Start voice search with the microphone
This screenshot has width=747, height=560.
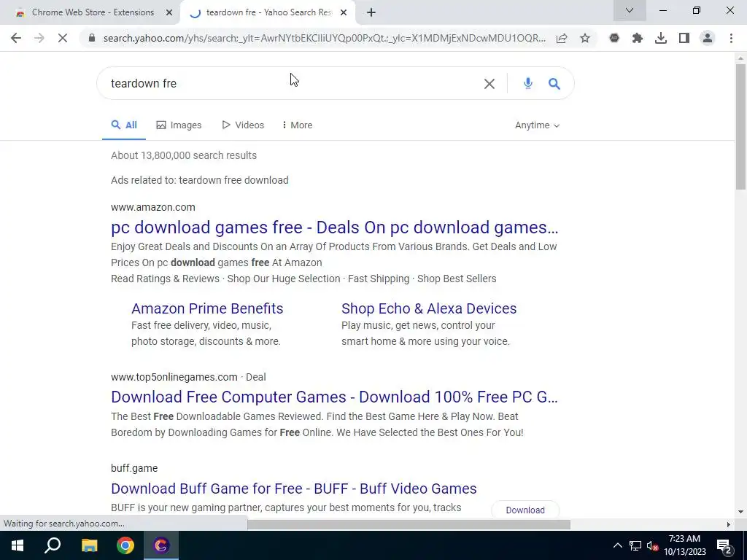coord(528,84)
